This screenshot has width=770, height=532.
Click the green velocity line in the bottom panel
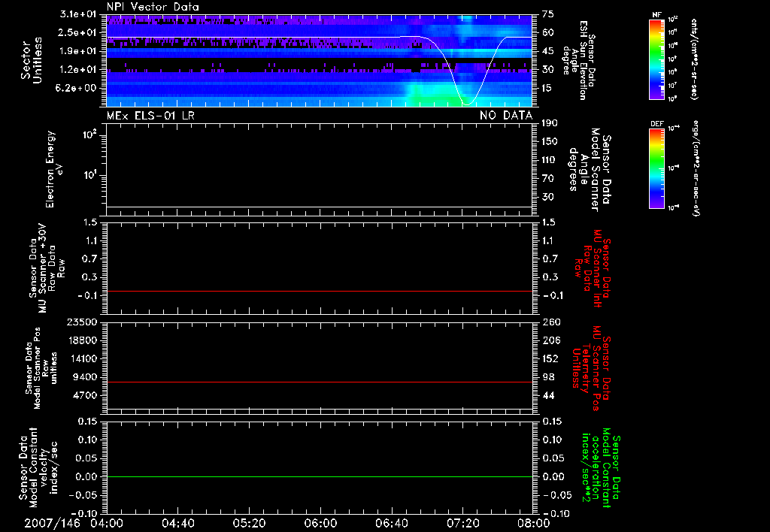click(x=319, y=476)
